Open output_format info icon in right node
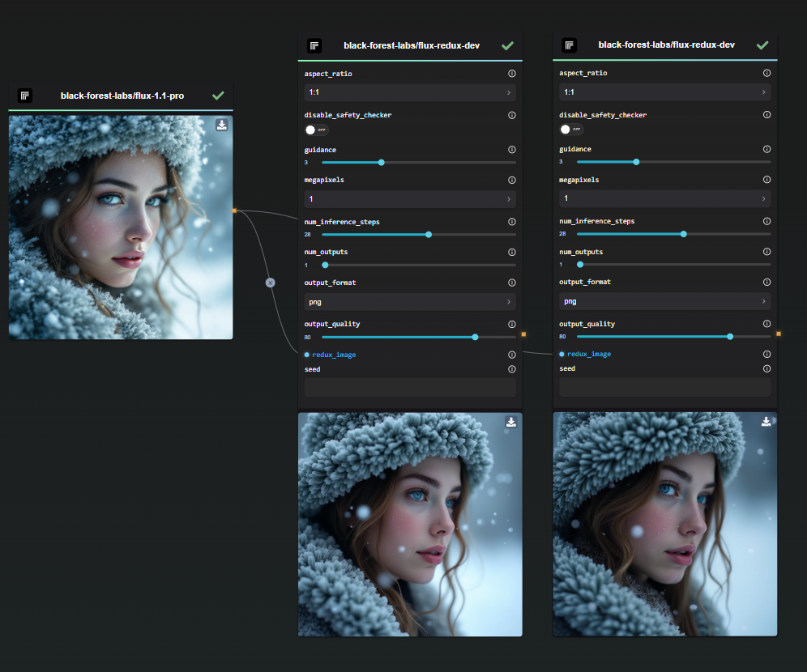 click(x=766, y=283)
